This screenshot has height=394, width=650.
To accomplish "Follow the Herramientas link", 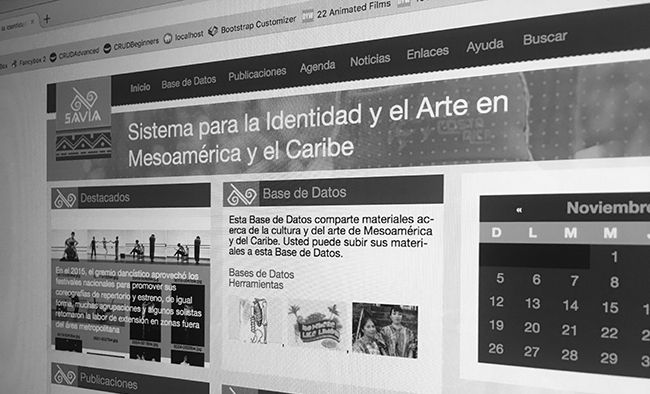I will [x=256, y=285].
